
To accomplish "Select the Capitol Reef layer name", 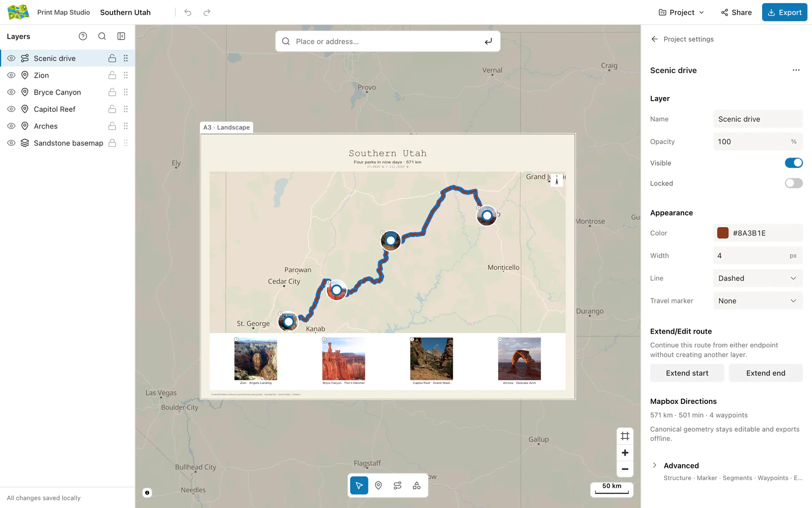I will [x=54, y=109].
